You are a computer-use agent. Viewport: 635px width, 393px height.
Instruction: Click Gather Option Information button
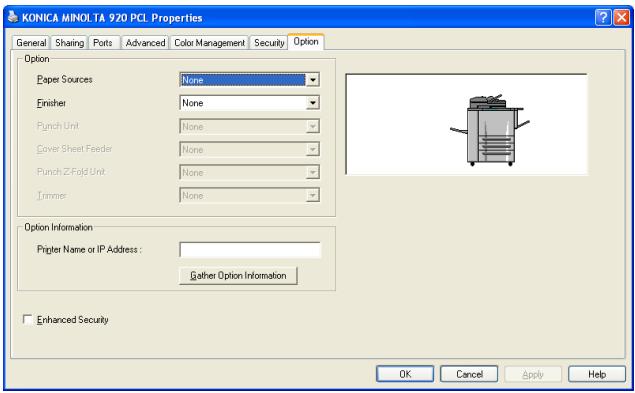pyautogui.click(x=238, y=276)
